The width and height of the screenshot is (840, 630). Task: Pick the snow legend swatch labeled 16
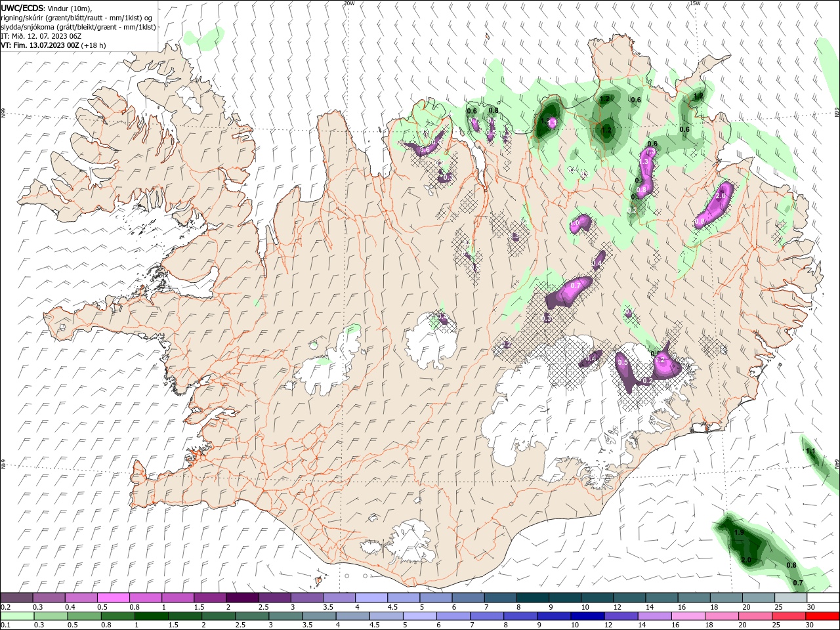click(x=694, y=598)
